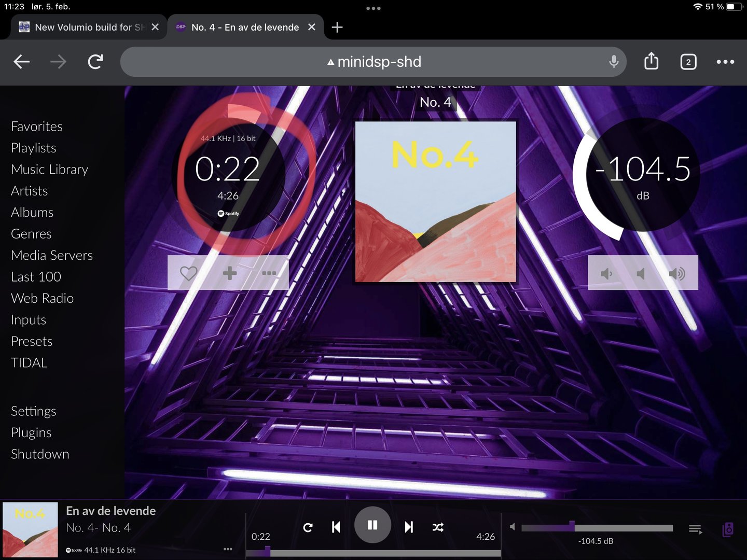The width and height of the screenshot is (747, 560).
Task: Open the iPad multitasking dots at the top
Action: (x=374, y=8)
